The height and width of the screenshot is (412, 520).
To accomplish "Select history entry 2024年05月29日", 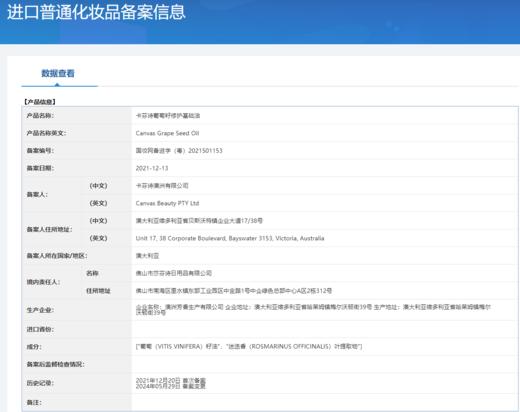I will [x=171, y=386].
